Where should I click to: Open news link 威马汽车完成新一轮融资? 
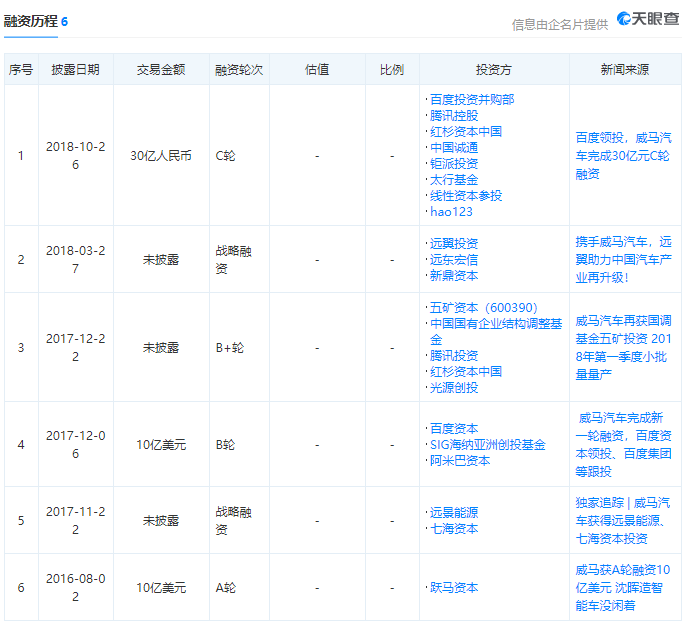pos(623,444)
